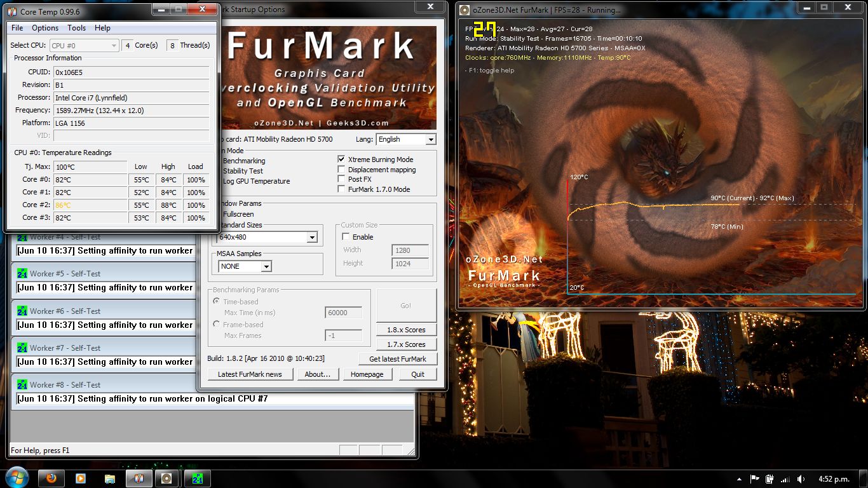The width and height of the screenshot is (868, 488).
Task: Click the Core #0 High 84°C cell
Action: pos(168,180)
